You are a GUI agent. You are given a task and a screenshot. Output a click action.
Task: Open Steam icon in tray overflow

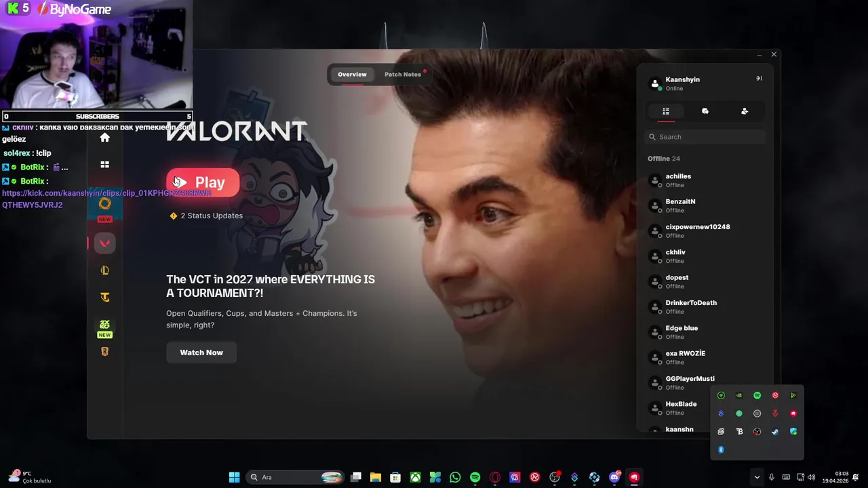point(775,432)
